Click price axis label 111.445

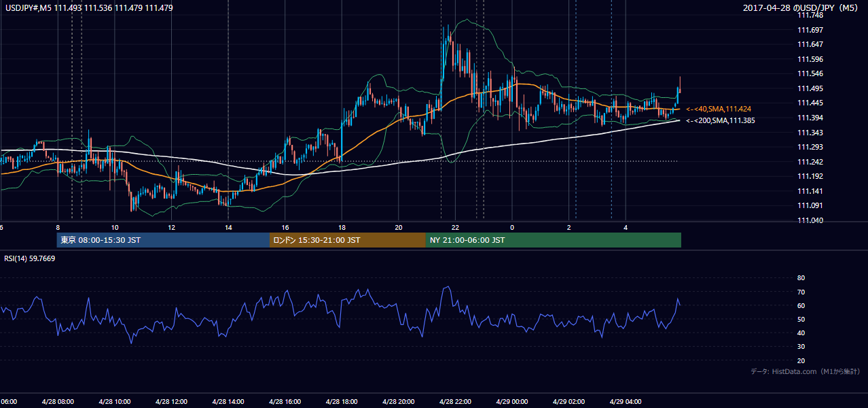click(811, 103)
